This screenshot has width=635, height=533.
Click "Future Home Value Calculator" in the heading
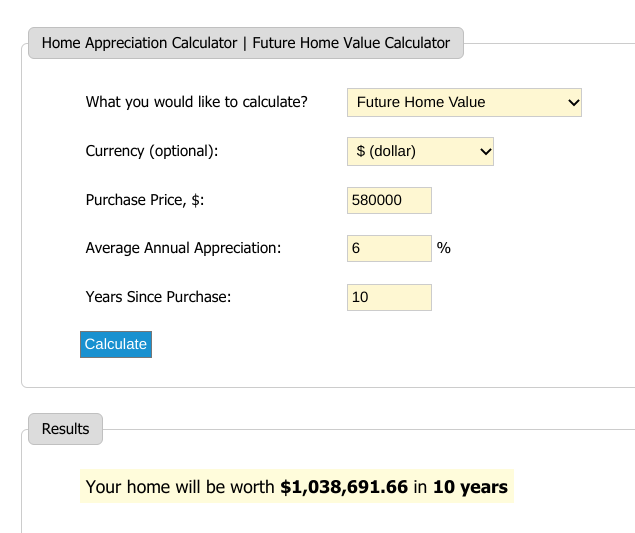(x=351, y=43)
